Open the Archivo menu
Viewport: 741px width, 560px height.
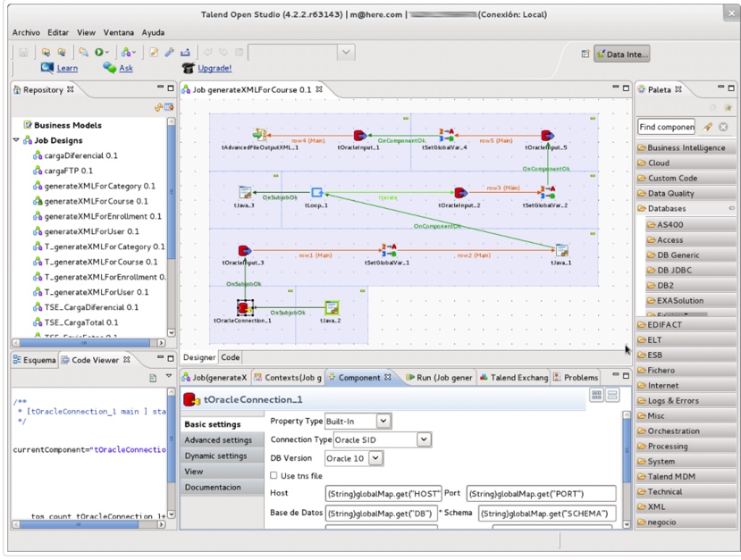coord(26,32)
